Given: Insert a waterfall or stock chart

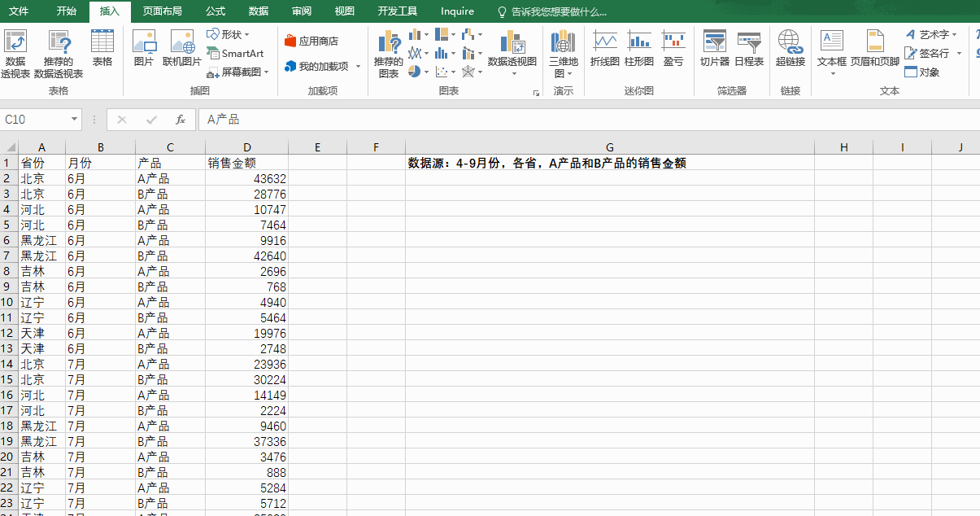Looking at the screenshot, I should pyautogui.click(x=472, y=34).
